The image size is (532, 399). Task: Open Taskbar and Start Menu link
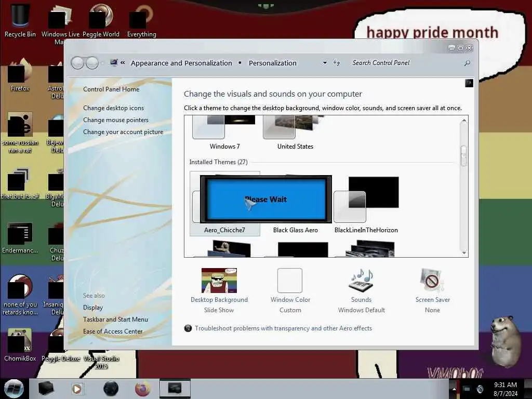(115, 320)
